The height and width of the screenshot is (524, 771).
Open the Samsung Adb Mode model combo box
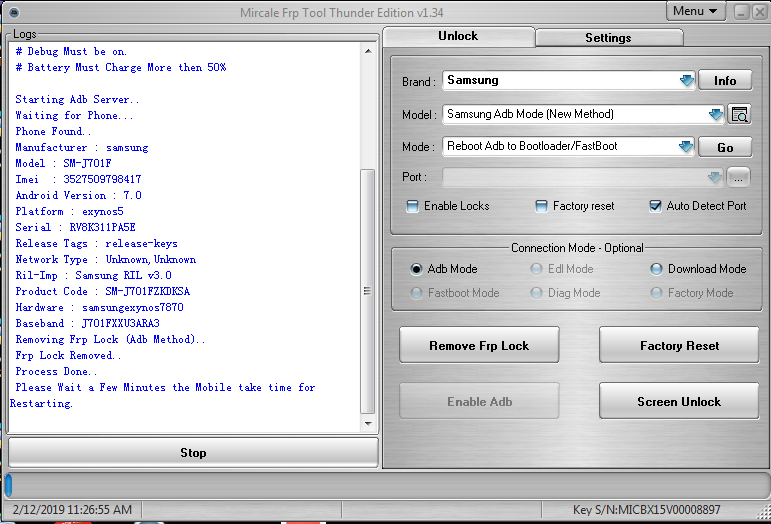(583, 115)
